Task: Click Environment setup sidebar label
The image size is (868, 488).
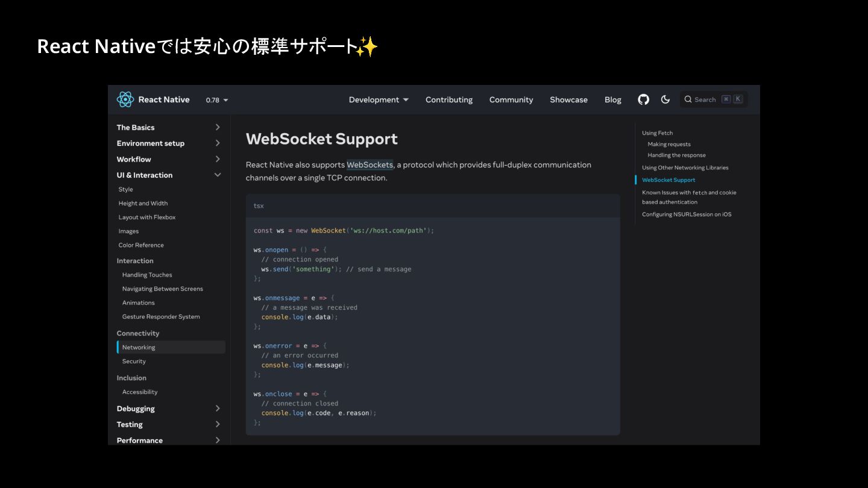Action: coord(151,143)
